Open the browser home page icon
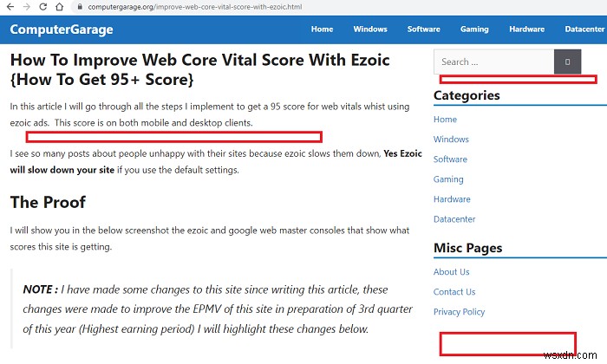607x364 pixels. (59, 7)
